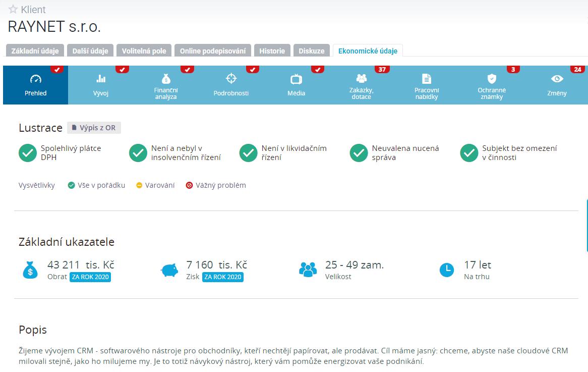Click the Velikost people group icon
The height and width of the screenshot is (372, 588).
(308, 269)
